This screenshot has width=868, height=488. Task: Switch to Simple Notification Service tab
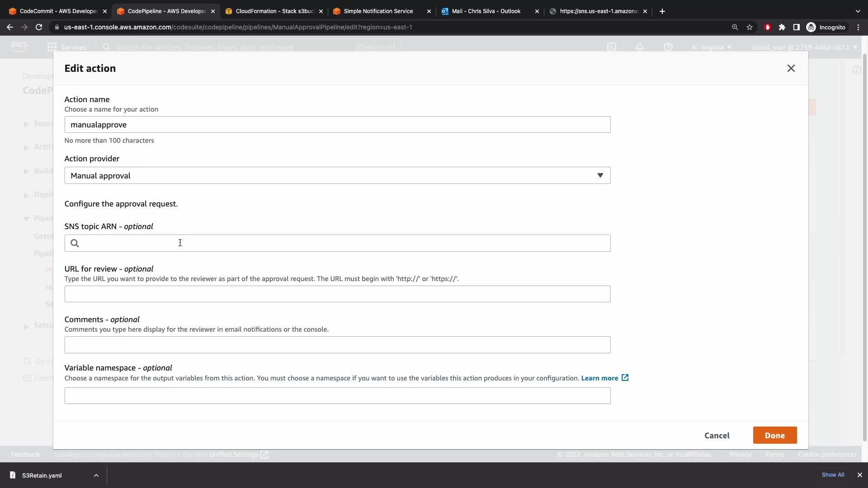tap(378, 11)
